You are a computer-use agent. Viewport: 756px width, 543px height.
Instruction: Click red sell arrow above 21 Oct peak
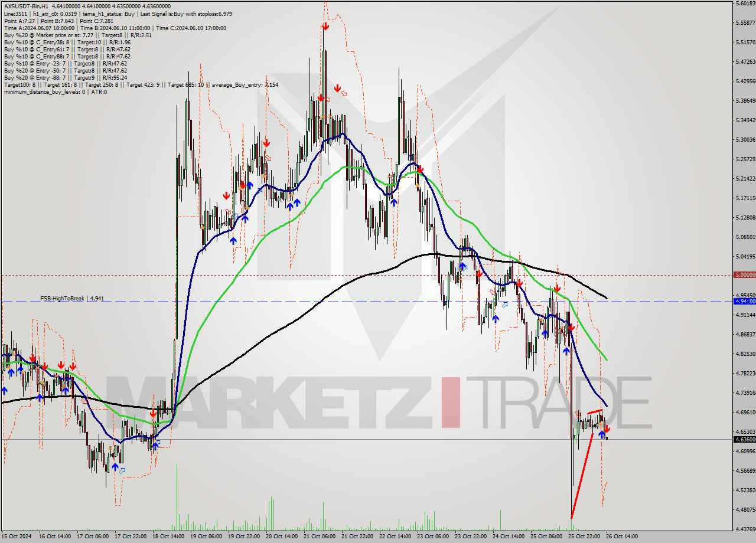[x=325, y=25]
